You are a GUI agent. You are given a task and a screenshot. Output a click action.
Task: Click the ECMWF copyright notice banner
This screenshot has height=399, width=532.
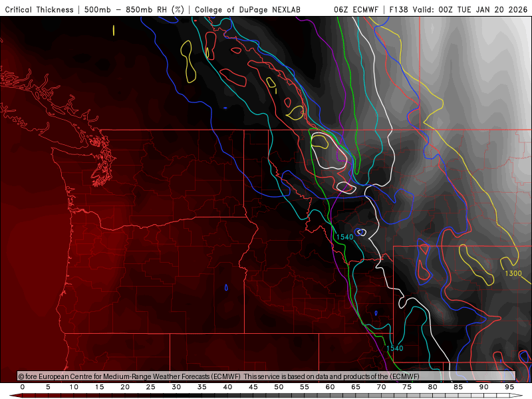pyautogui.click(x=267, y=376)
